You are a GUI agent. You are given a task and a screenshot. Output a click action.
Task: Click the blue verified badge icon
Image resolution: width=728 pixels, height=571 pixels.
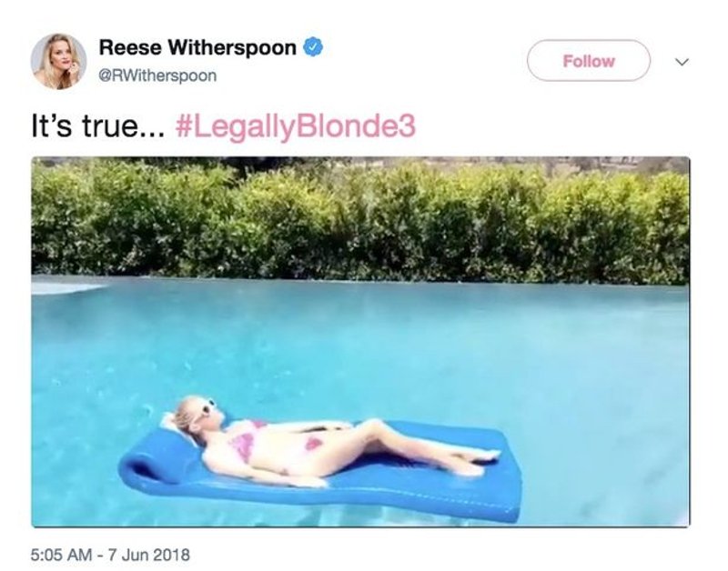pos(313,47)
